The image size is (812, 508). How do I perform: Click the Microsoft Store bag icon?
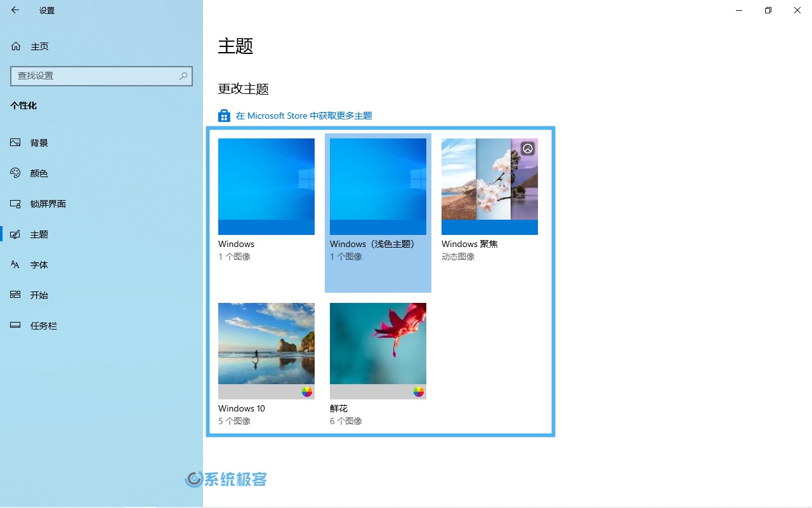pos(224,116)
